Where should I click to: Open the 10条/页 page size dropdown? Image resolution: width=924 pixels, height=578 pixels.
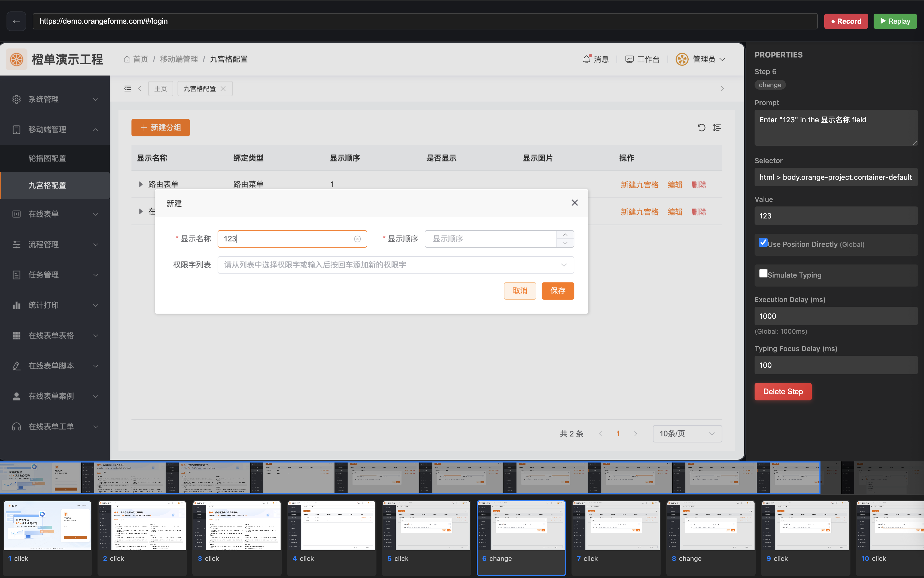(x=686, y=434)
